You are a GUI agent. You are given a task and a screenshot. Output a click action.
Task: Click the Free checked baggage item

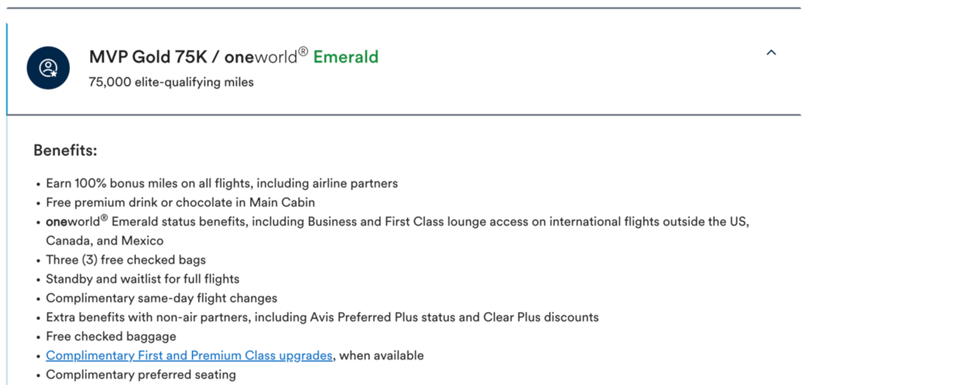coord(111,337)
